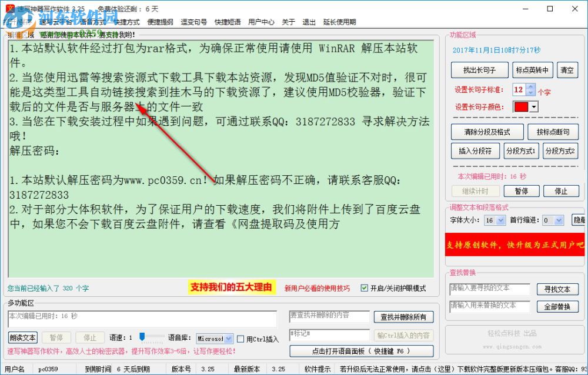Click the 查找并删除所有 button
Viewport: 588px width, 375px height.
click(403, 317)
